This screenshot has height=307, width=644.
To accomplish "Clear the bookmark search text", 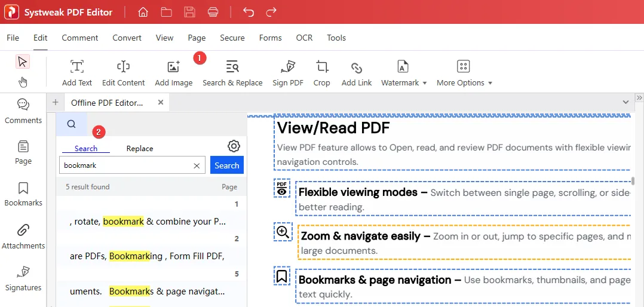I will click(x=197, y=165).
